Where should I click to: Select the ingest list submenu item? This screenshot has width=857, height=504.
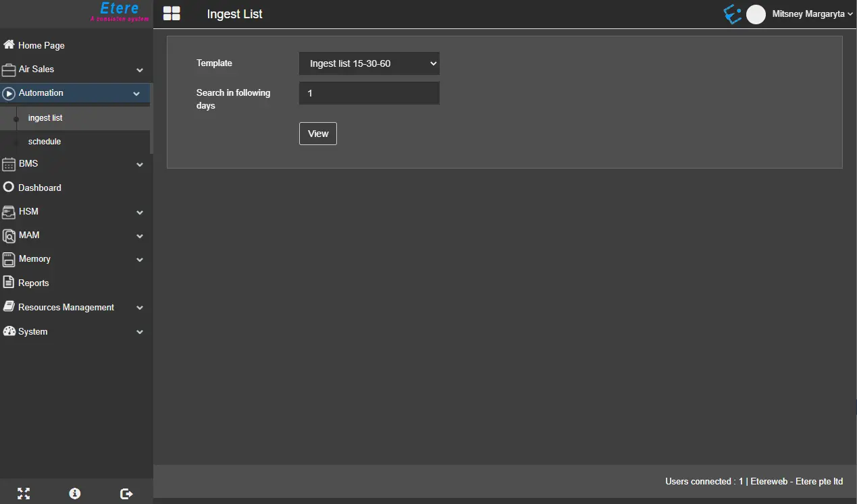45,118
